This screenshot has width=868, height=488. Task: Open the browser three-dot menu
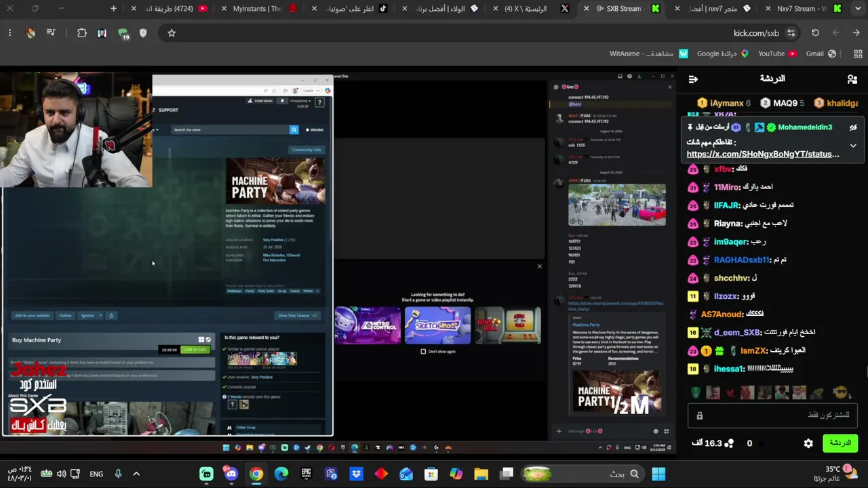click(x=9, y=33)
